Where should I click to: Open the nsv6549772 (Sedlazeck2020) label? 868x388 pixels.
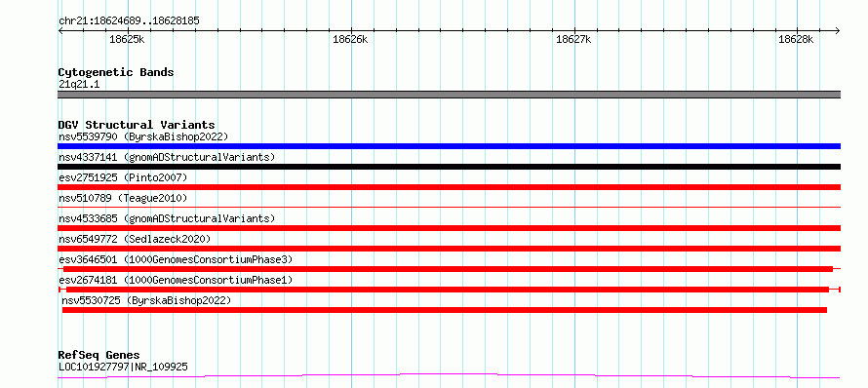tap(135, 239)
